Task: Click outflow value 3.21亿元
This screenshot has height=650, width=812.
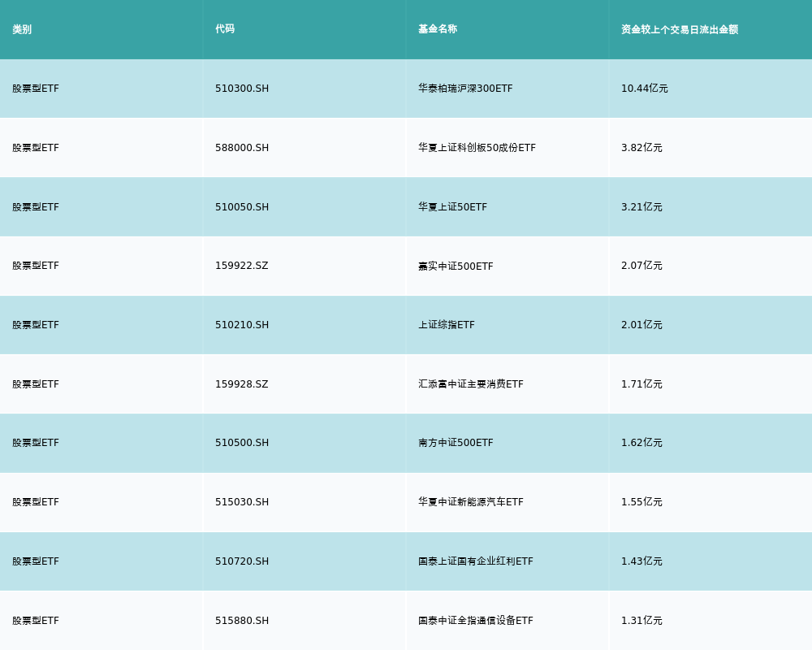Action: 641,207
